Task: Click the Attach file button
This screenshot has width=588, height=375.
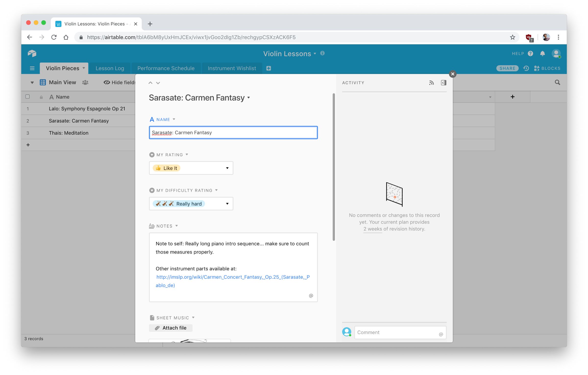Action: point(171,328)
